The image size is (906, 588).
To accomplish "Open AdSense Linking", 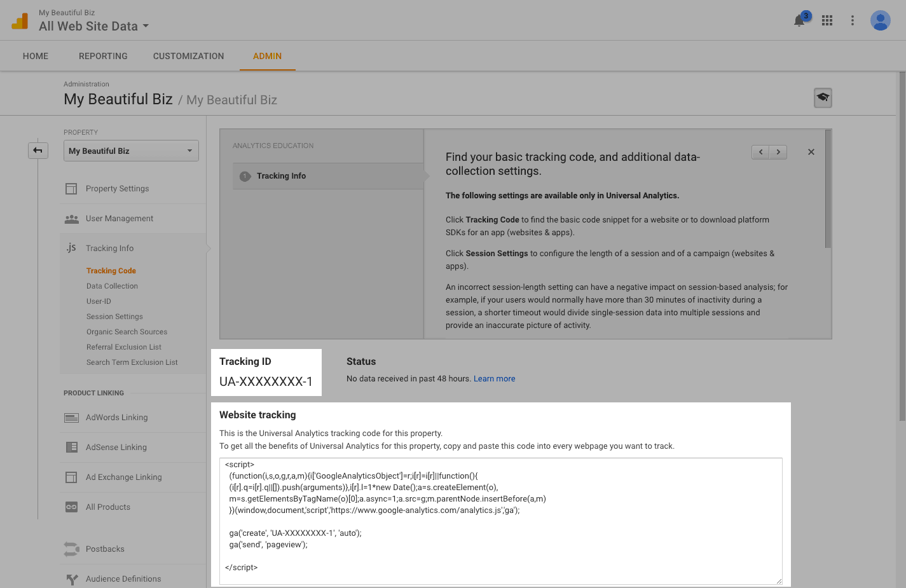I will (x=116, y=448).
